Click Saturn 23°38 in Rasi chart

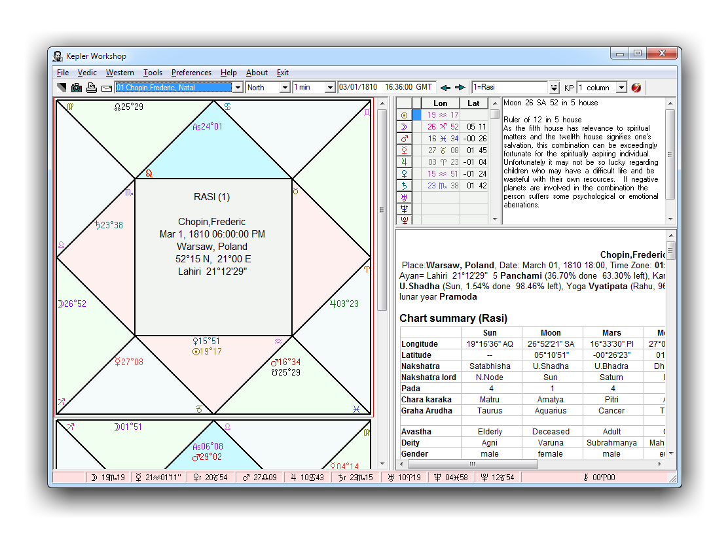pyautogui.click(x=109, y=225)
